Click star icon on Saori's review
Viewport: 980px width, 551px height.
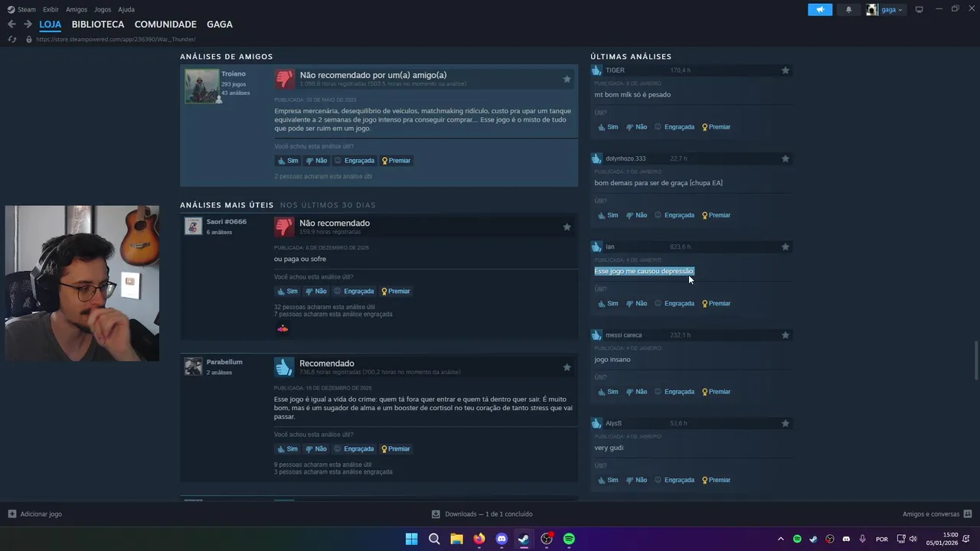click(567, 227)
